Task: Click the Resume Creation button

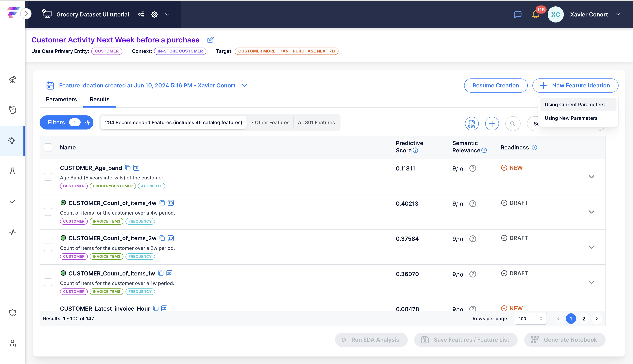Action: [496, 85]
